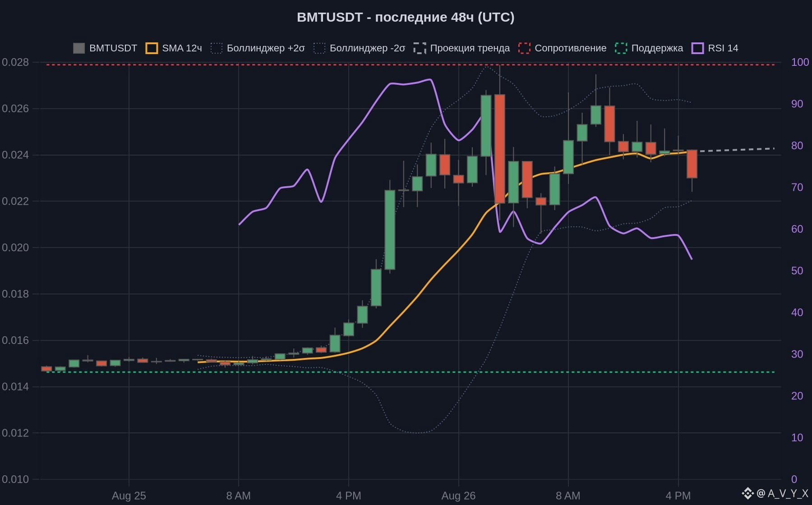Click the RSI axis label 40
The image size is (812, 505).
point(797,312)
